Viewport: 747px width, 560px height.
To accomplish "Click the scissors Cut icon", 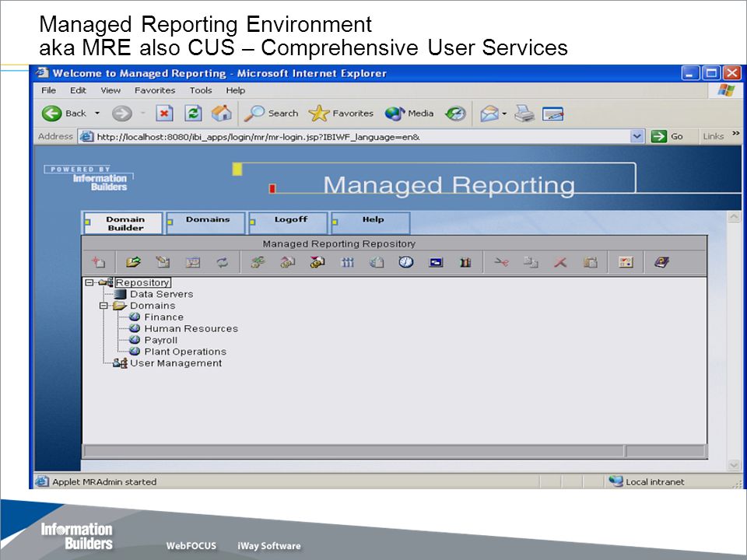I will pyautogui.click(x=501, y=262).
